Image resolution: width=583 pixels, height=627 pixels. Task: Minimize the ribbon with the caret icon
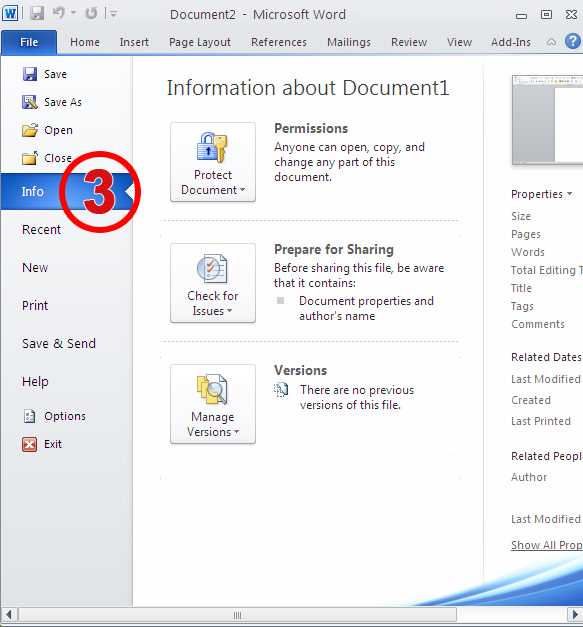pos(551,42)
